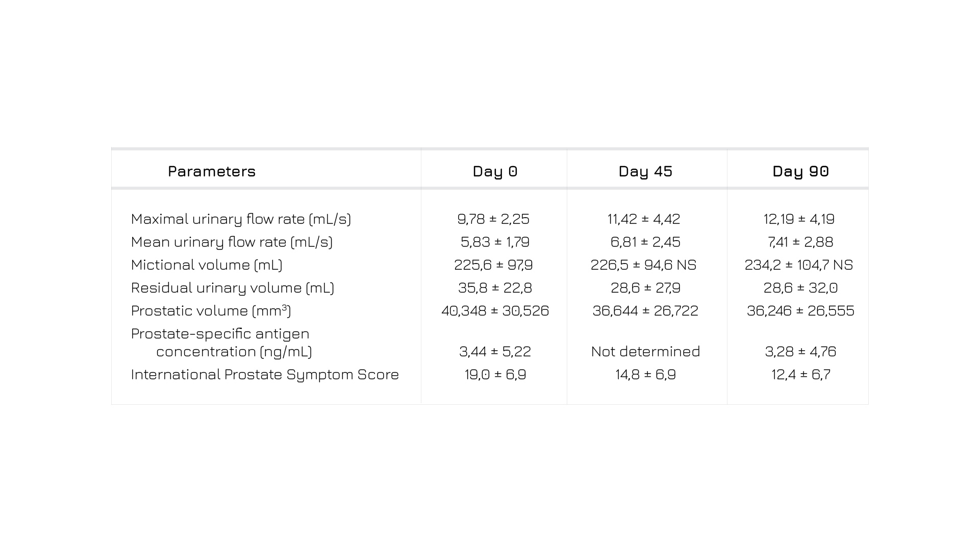Click the Residual urinary volume row label
980x551 pixels.
[x=233, y=288]
